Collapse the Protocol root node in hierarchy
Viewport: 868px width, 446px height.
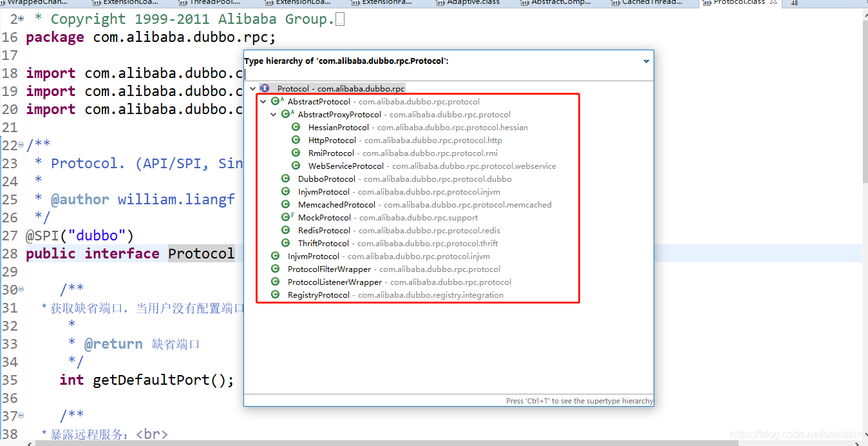coord(253,88)
